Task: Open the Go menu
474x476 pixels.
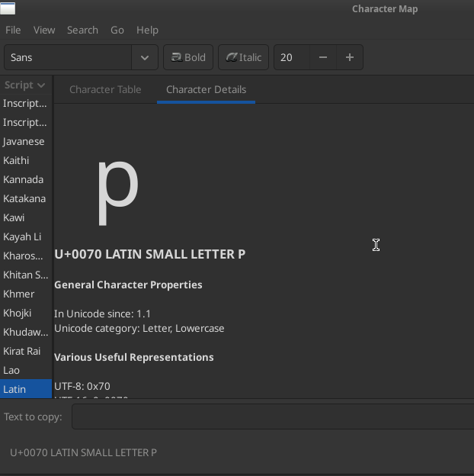Action: coord(117,30)
